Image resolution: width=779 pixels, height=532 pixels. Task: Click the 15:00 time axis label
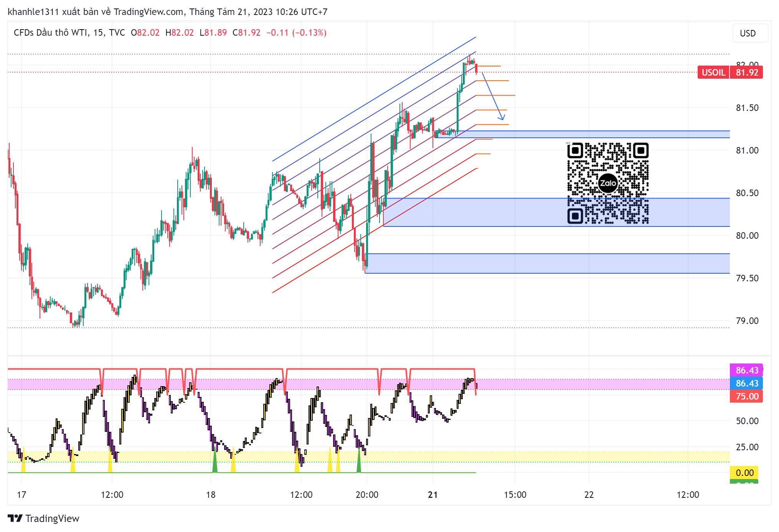(515, 495)
